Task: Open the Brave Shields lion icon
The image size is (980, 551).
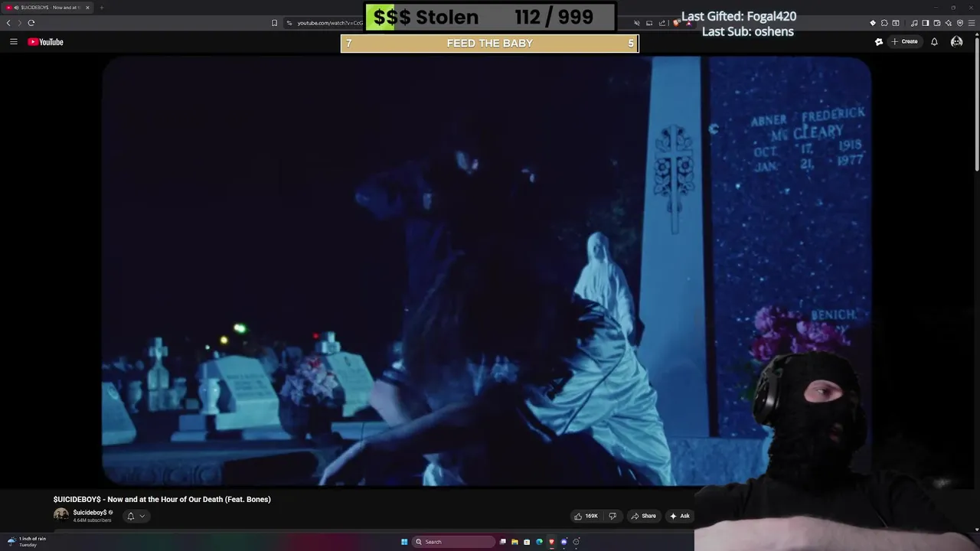Action: click(x=677, y=23)
